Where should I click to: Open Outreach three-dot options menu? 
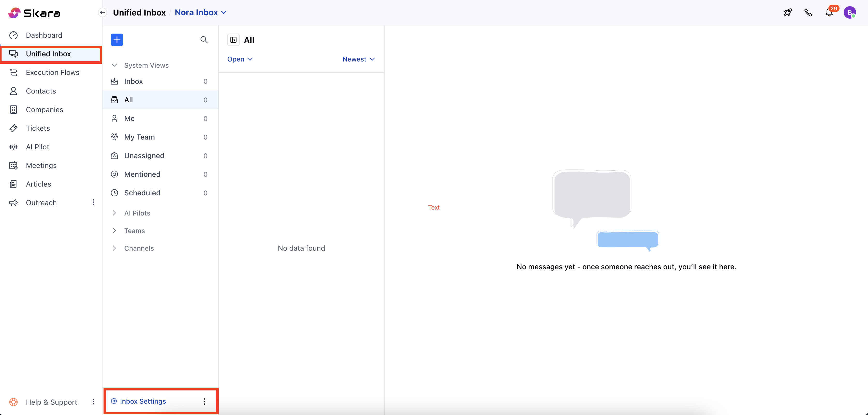point(93,202)
